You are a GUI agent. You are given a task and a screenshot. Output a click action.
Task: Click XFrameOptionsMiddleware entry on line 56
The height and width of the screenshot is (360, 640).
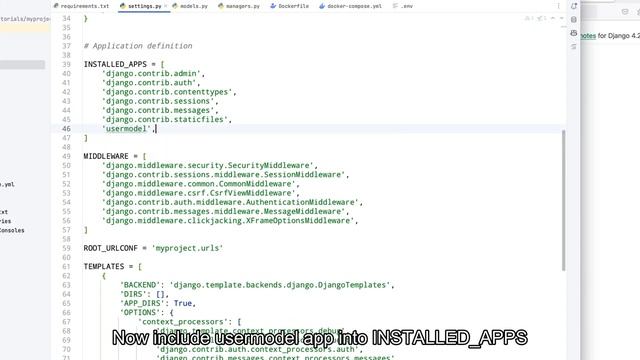pos(228,221)
